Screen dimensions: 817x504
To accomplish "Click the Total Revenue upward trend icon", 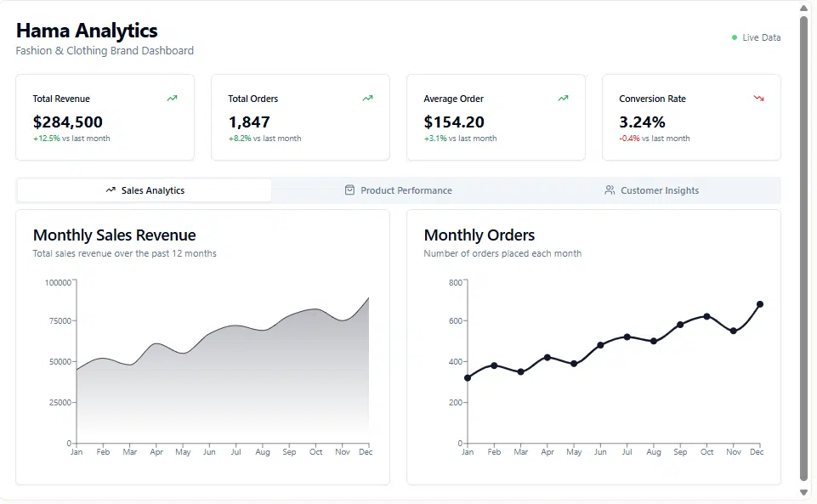I will [172, 98].
